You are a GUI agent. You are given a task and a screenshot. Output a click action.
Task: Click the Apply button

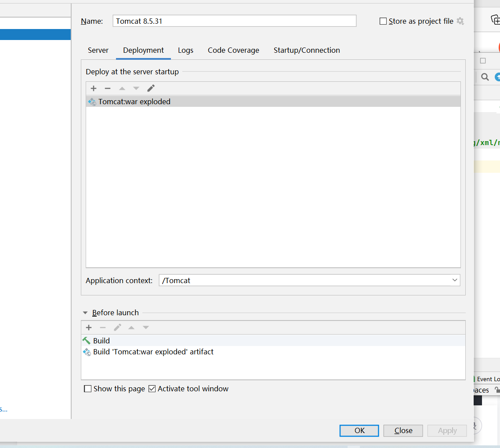tap(447, 430)
